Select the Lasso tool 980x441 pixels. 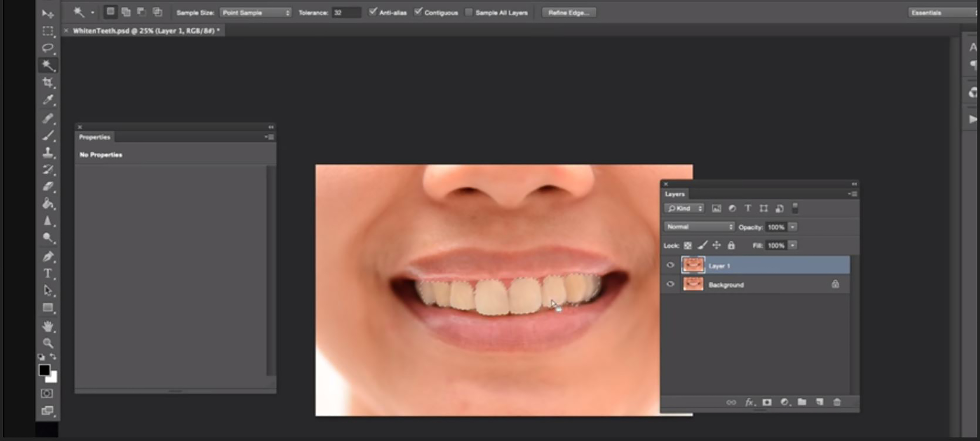coord(47,48)
